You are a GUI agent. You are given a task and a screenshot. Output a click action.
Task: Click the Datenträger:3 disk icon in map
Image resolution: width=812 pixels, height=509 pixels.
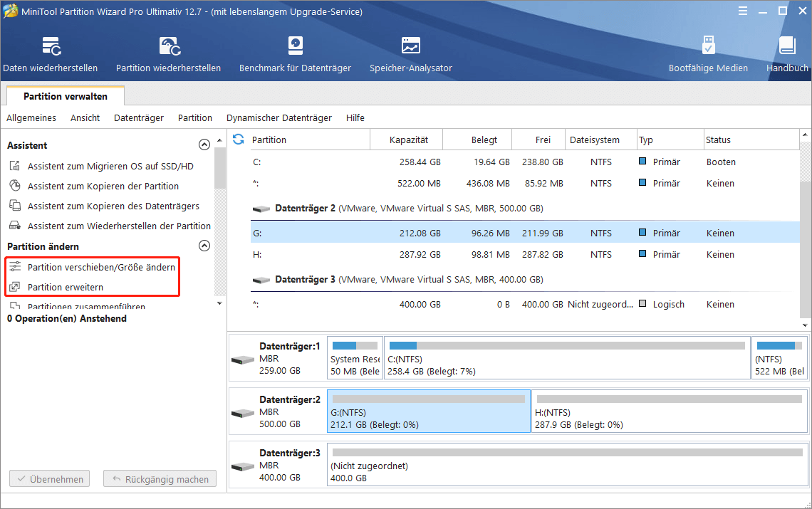[242, 466]
